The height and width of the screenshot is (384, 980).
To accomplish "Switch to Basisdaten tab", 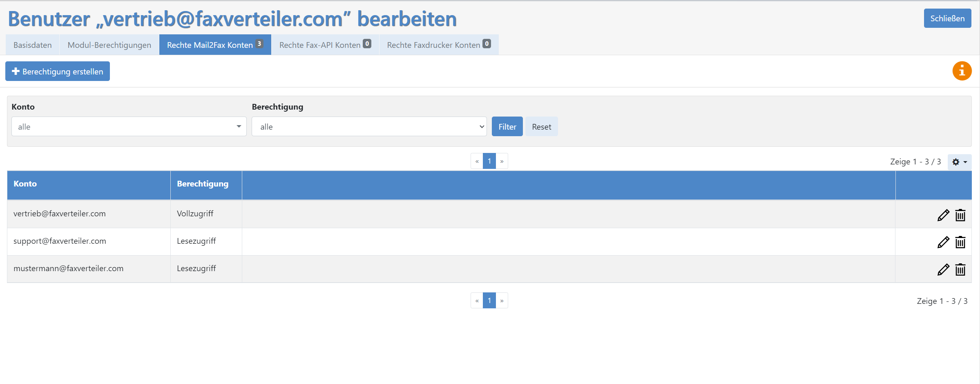I will pos(33,45).
